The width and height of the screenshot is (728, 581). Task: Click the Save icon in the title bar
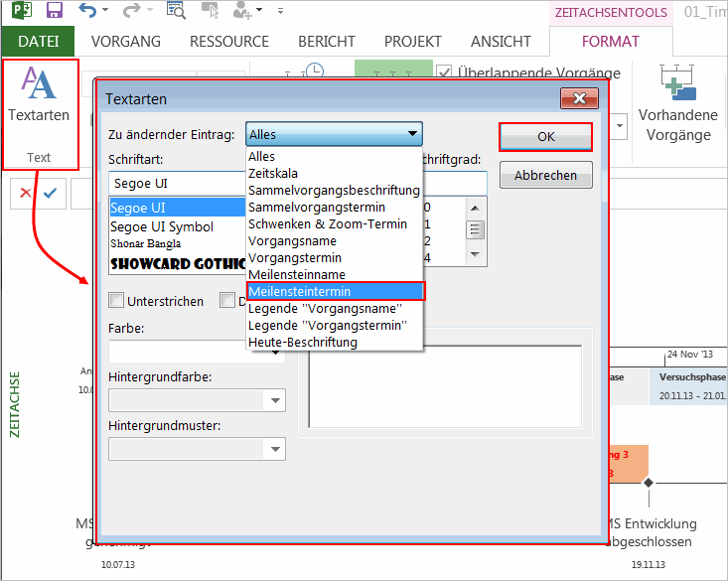(55, 11)
